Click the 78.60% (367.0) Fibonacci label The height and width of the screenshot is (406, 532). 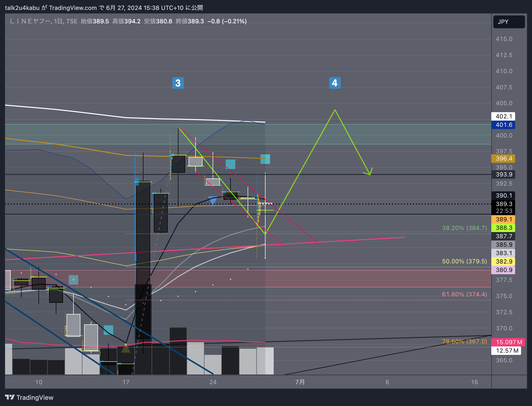(465, 341)
